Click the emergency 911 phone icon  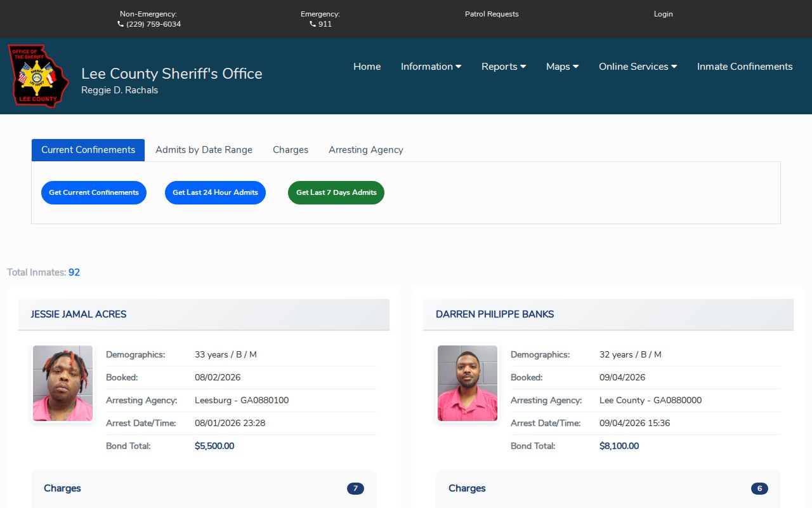[x=313, y=24]
